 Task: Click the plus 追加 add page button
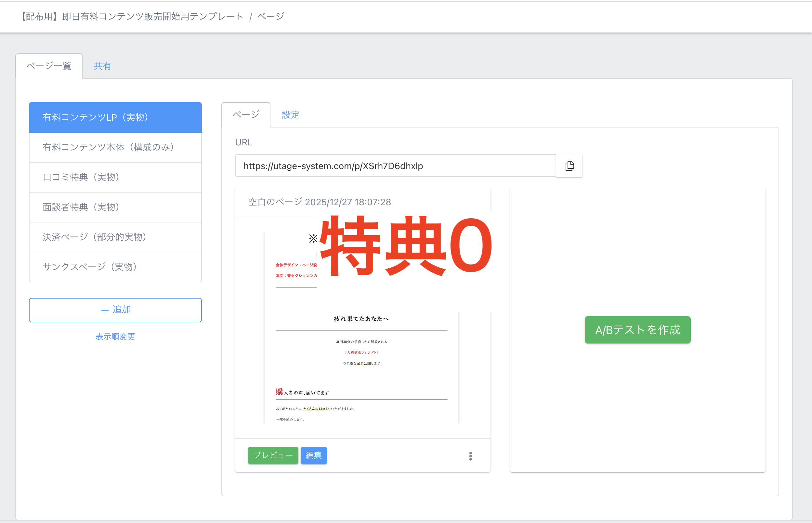[115, 310]
